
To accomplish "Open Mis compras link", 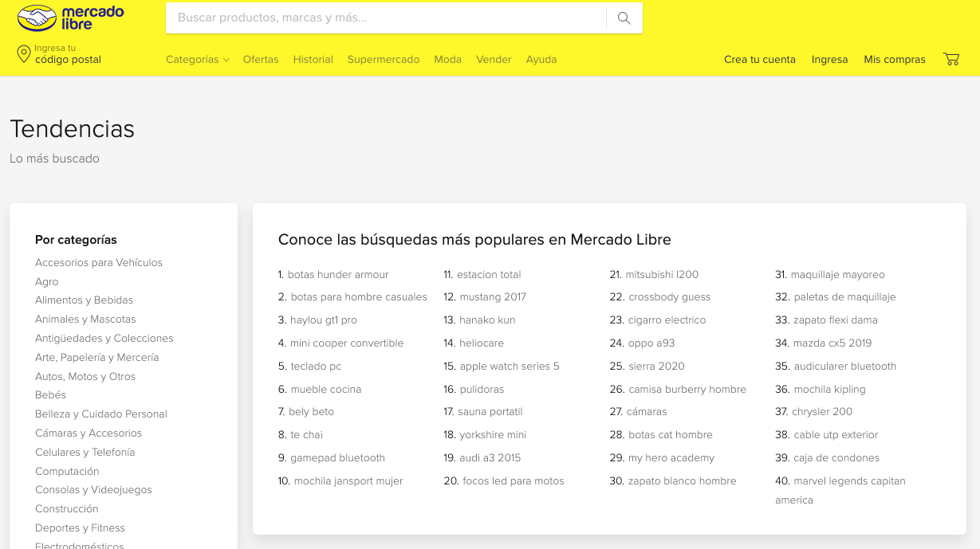I will 895,60.
